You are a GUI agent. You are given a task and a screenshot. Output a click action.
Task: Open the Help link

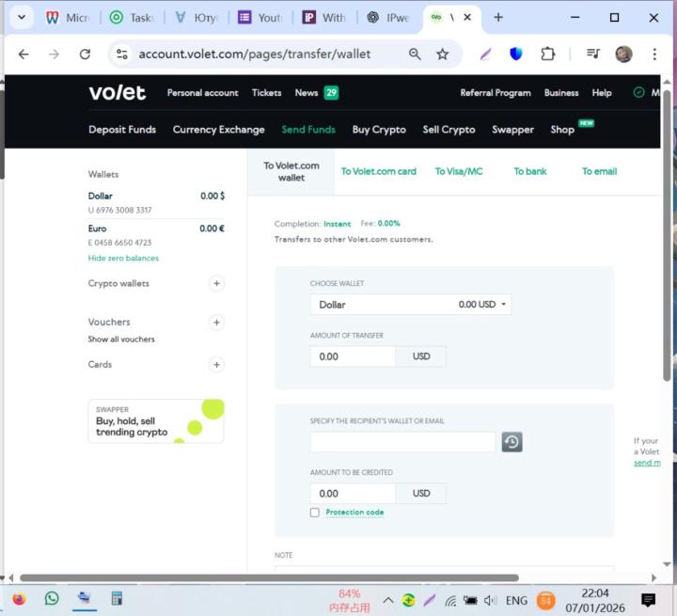[602, 93]
